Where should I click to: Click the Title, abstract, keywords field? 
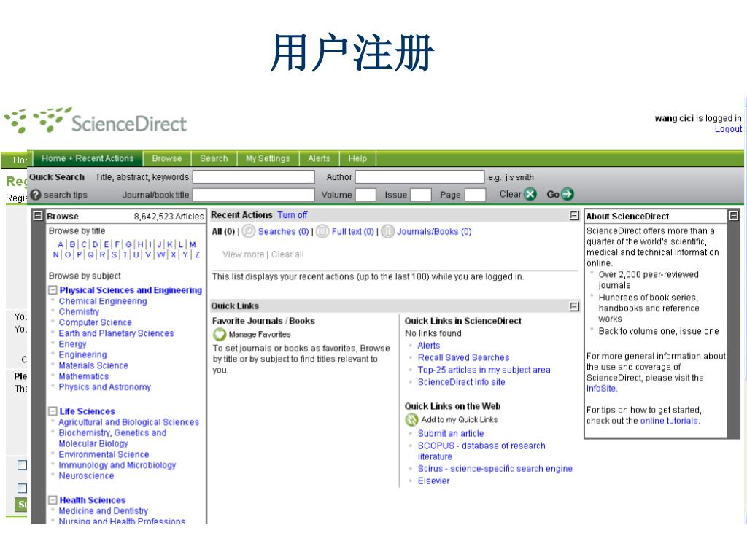[x=253, y=177]
